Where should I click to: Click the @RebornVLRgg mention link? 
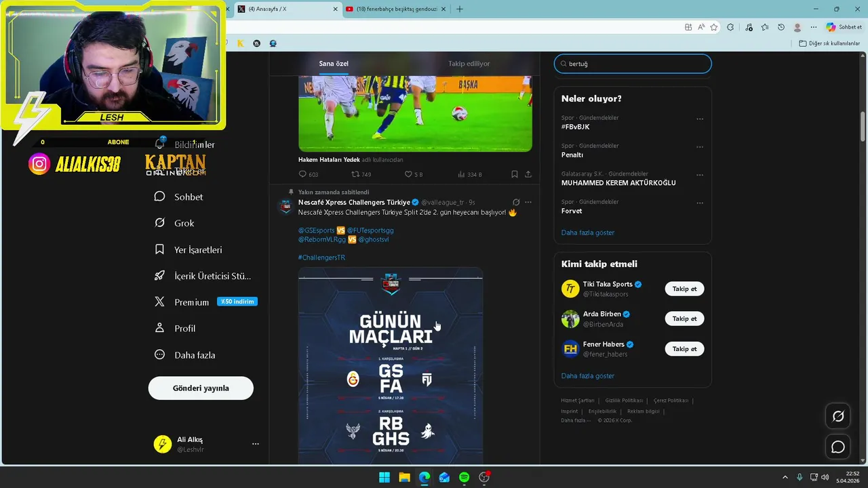[x=322, y=239]
